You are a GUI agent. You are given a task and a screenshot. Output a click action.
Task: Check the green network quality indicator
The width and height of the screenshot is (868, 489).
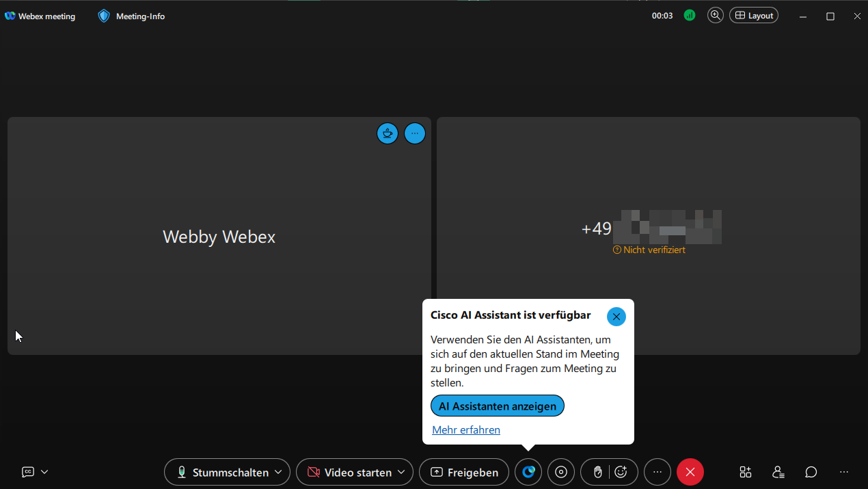coord(690,15)
